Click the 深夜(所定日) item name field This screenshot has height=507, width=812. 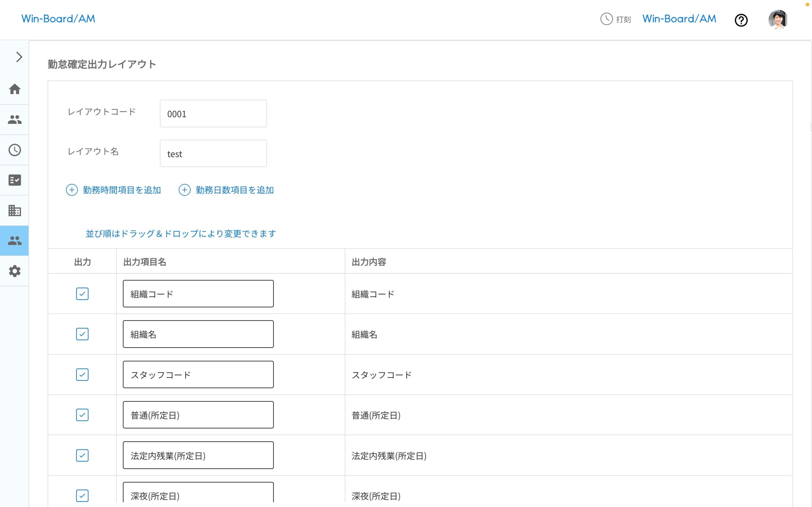tap(198, 496)
